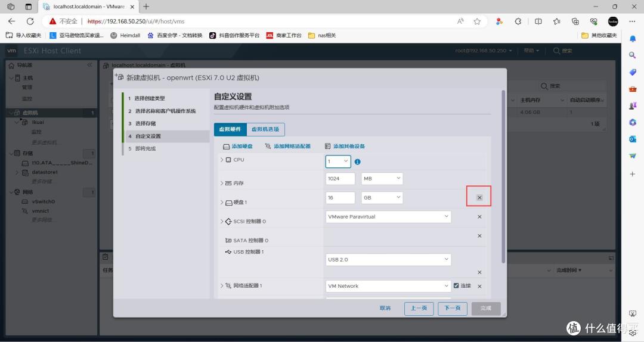Select datastore1 in the navigator
Screen dimensions: 644x342
[x=45, y=172]
